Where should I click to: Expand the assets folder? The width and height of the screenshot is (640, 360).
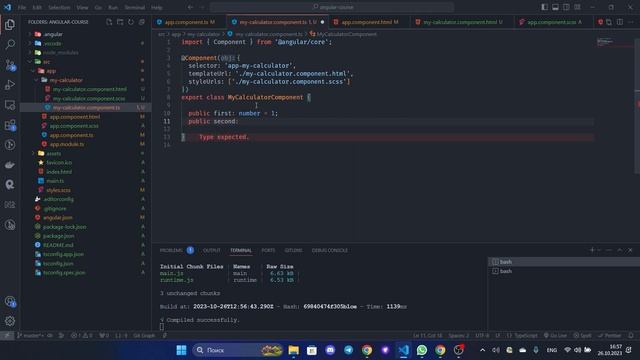[33, 153]
